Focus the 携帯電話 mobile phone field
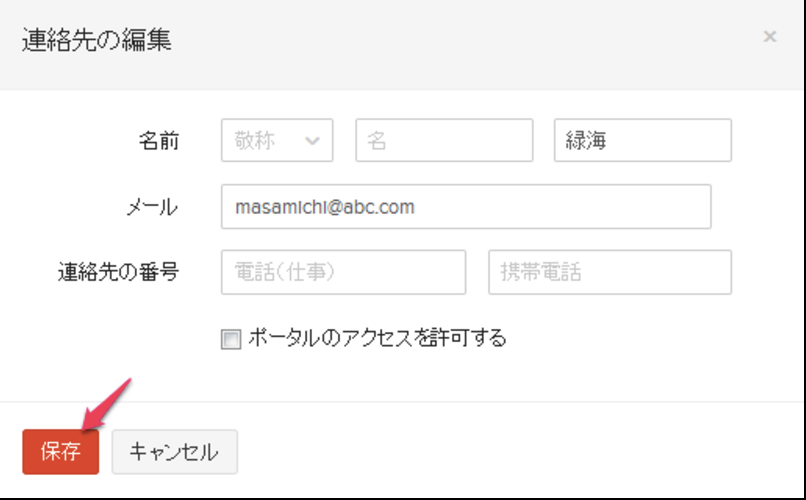The image size is (806, 500). 609,272
